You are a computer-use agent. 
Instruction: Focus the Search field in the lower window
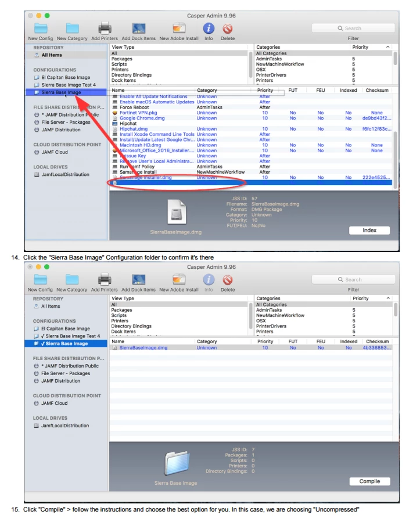(x=353, y=280)
